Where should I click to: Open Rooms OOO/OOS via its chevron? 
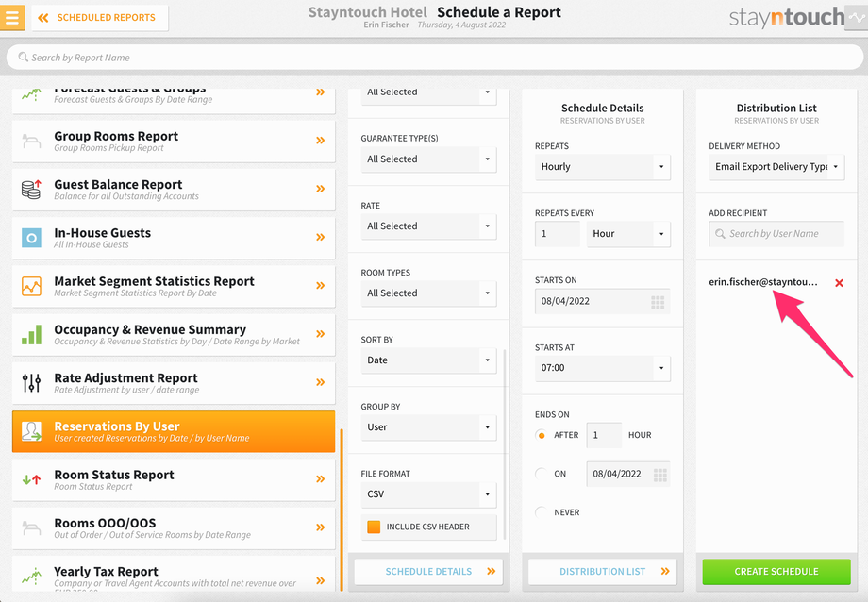click(x=321, y=527)
